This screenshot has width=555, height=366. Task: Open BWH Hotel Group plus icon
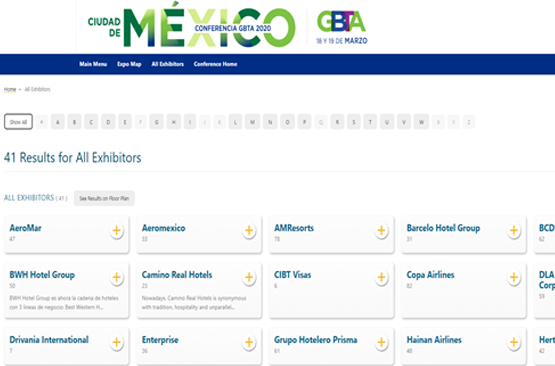(x=116, y=278)
